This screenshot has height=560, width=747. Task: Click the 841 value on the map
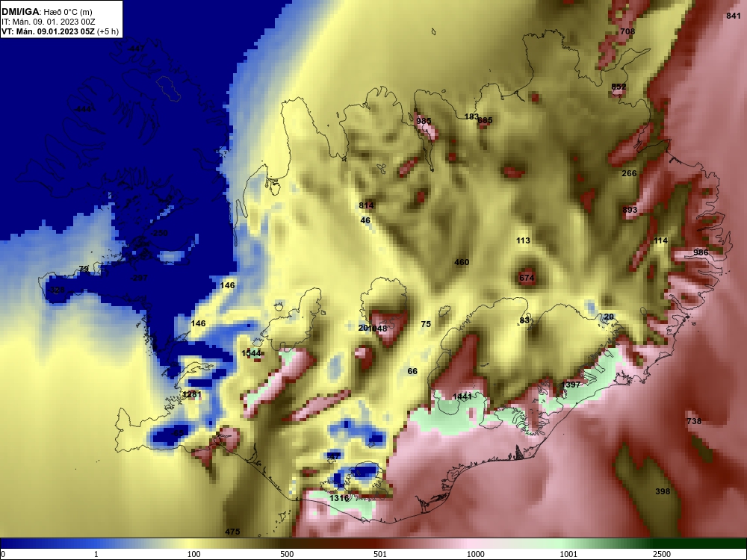click(734, 16)
